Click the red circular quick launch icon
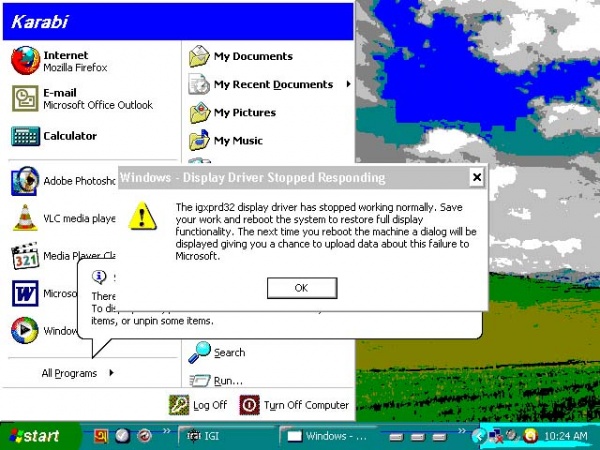This screenshot has height=450, width=600. (x=145, y=435)
